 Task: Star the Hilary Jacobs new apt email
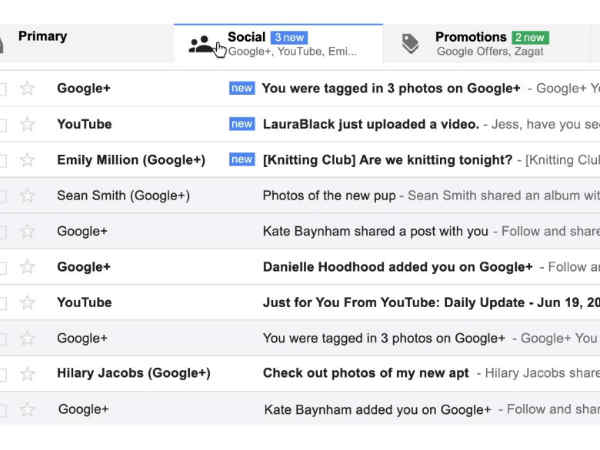coord(27,373)
